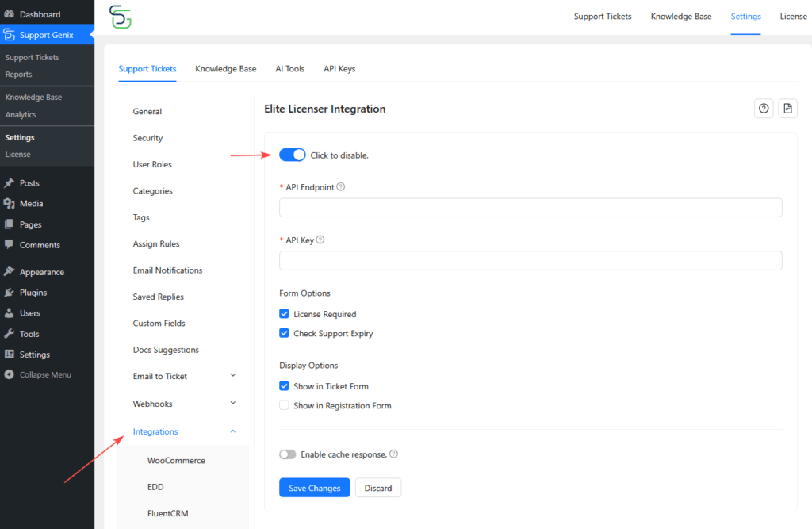Expand the Email to Ticket section
Screen dimensions: 812x529
(232, 376)
